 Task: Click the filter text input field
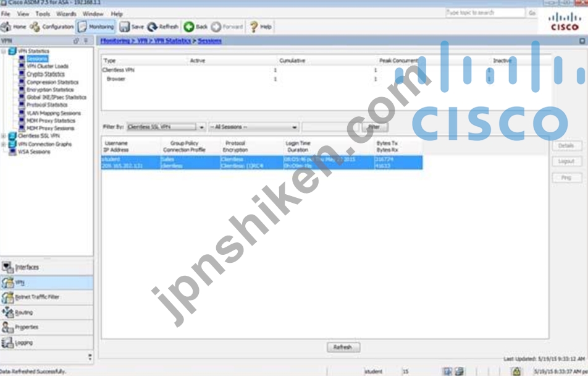click(330, 127)
